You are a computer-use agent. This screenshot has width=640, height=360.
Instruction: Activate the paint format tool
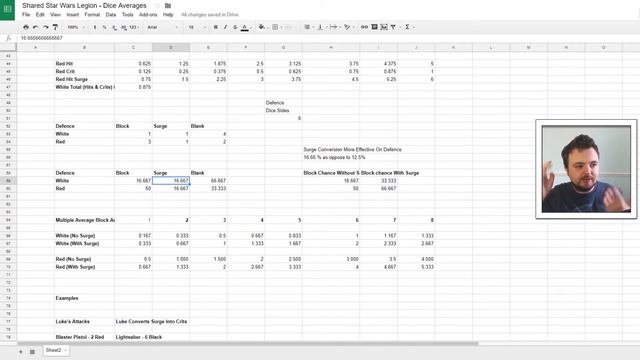[x=55, y=27]
